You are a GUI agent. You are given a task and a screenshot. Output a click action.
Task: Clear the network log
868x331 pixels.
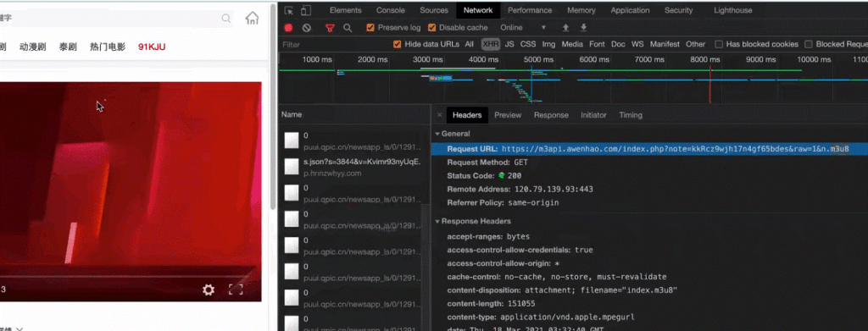point(307,28)
